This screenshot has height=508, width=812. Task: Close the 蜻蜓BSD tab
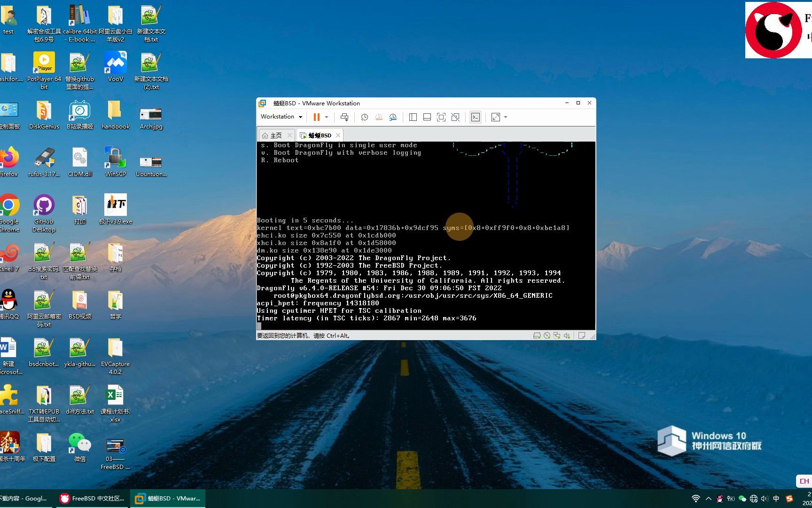point(338,135)
